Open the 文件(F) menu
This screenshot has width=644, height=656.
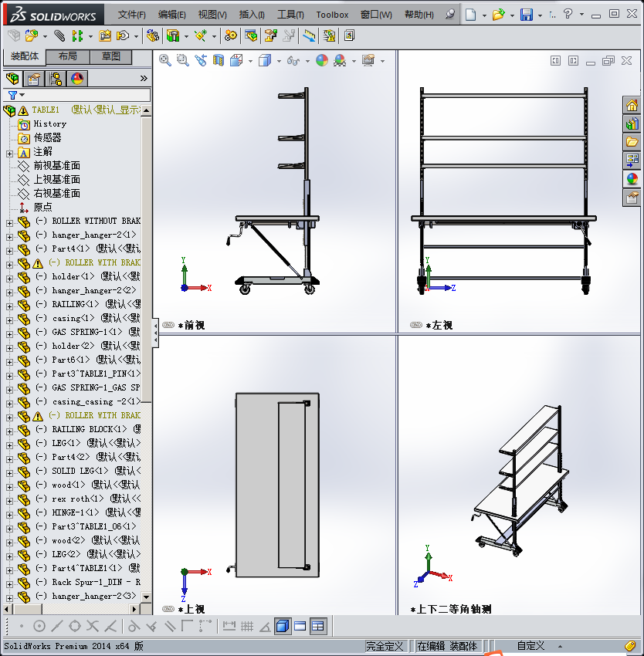(131, 15)
